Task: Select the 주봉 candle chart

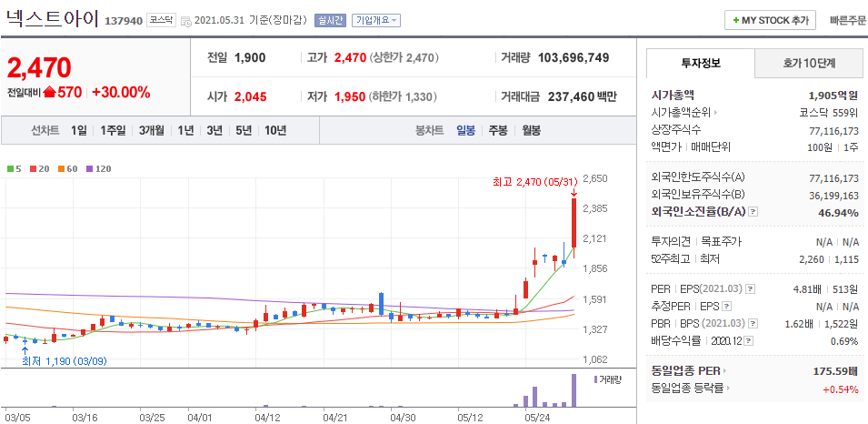Action: (498, 131)
